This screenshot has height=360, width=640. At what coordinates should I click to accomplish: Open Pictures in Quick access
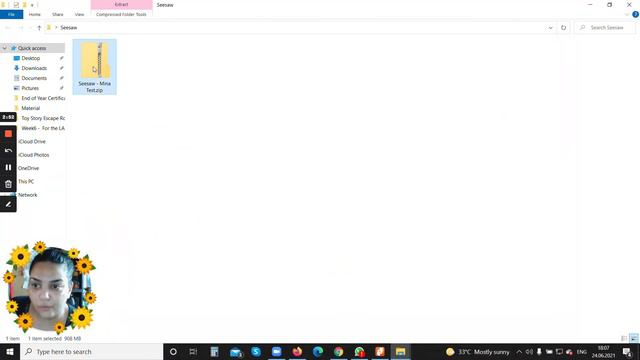point(30,88)
